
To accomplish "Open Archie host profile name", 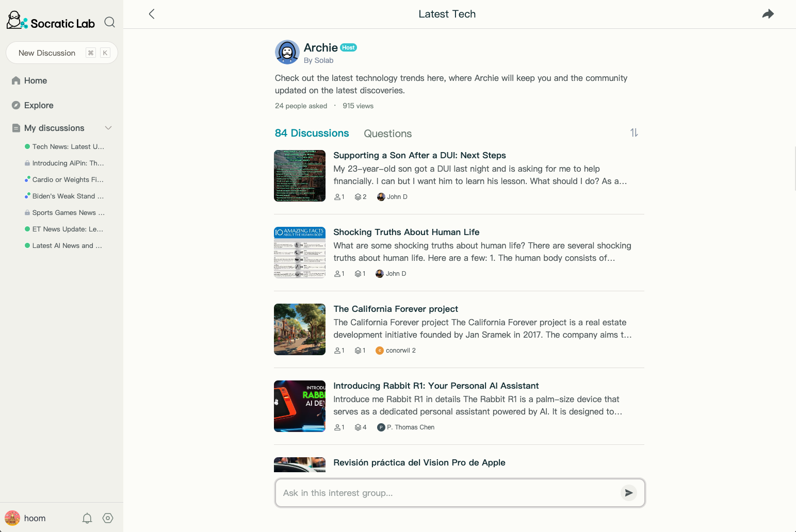I will [321, 47].
